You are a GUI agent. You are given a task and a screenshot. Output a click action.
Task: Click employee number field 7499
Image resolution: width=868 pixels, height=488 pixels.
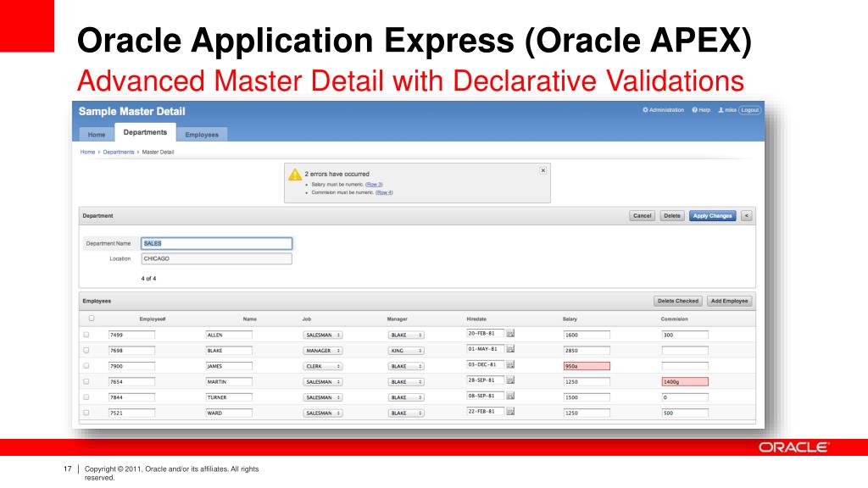point(131,335)
